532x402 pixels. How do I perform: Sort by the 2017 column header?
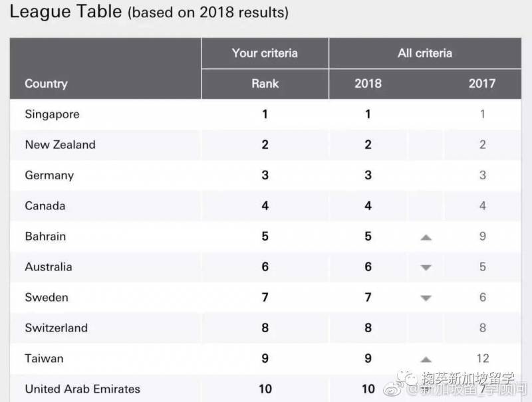point(482,84)
